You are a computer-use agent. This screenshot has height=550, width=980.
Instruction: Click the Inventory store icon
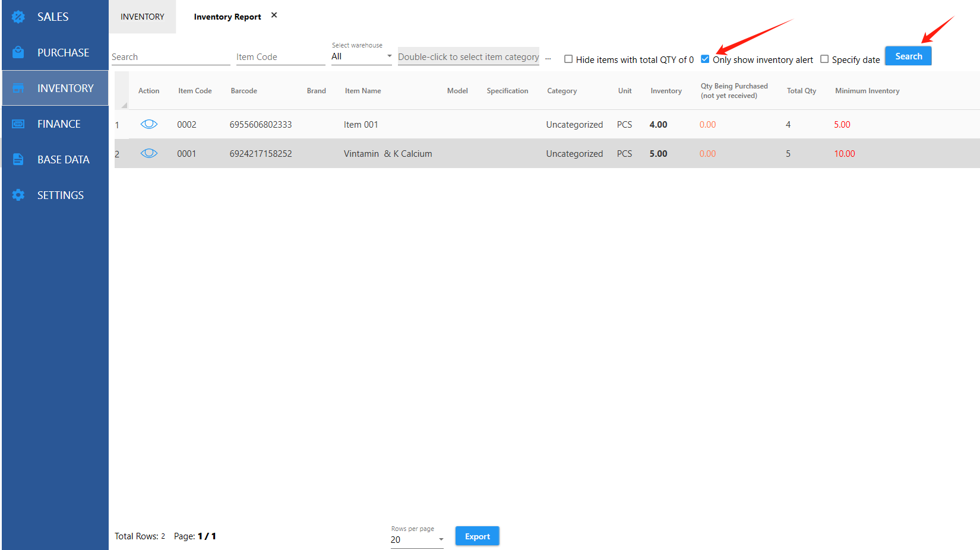(18, 88)
